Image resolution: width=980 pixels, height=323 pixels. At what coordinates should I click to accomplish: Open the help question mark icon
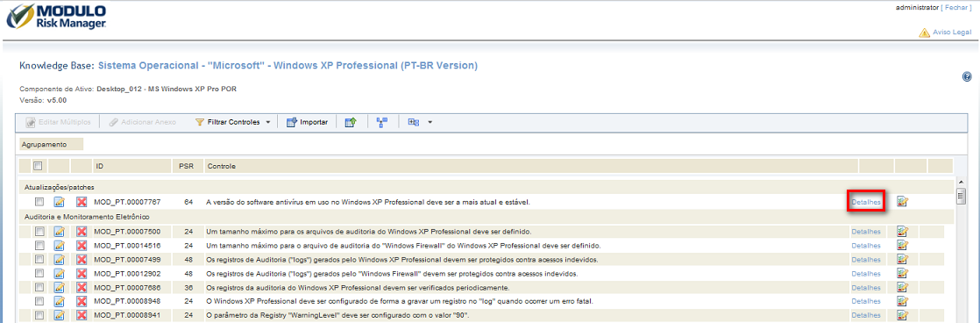coord(967,77)
